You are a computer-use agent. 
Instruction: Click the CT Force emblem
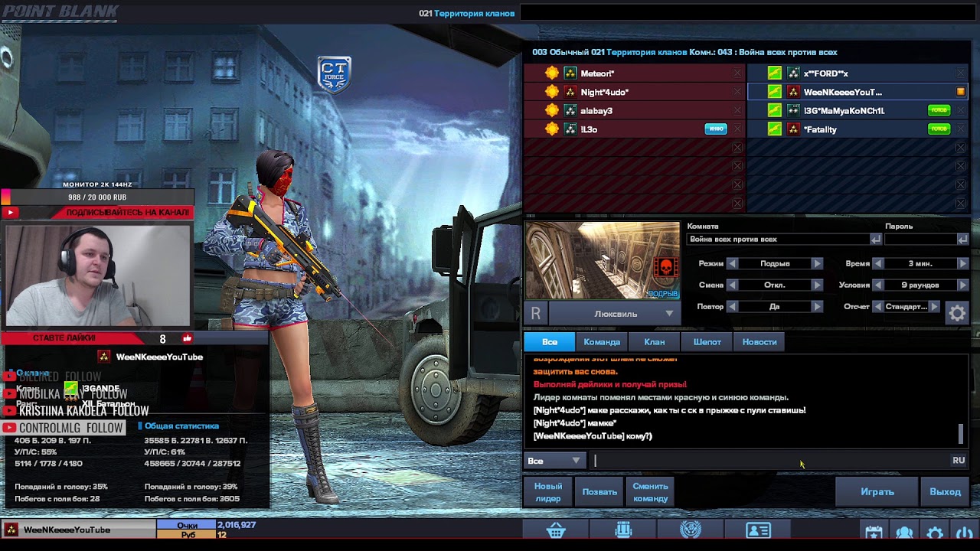point(335,74)
